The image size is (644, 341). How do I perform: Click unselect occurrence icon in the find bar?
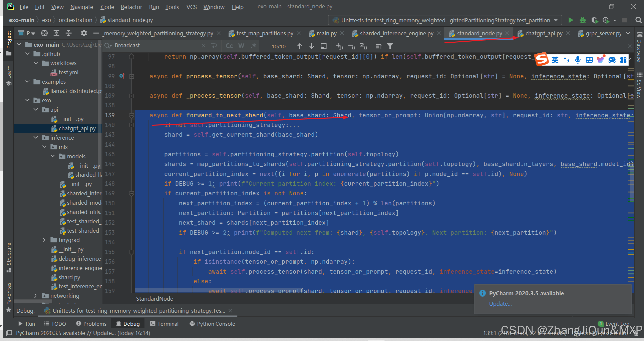click(x=351, y=46)
